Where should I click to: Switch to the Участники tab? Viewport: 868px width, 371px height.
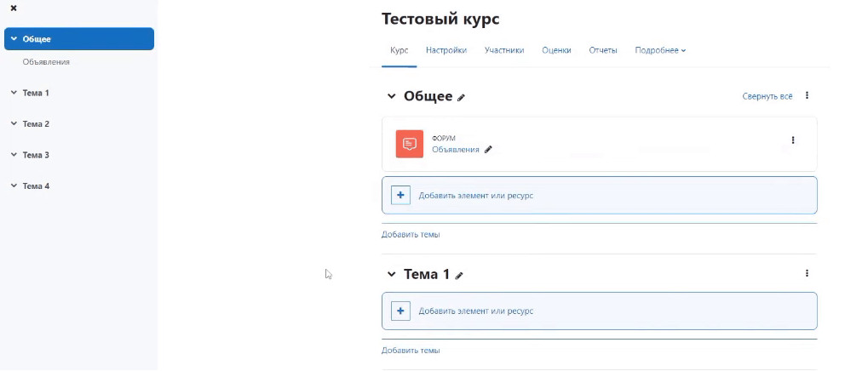coord(504,50)
